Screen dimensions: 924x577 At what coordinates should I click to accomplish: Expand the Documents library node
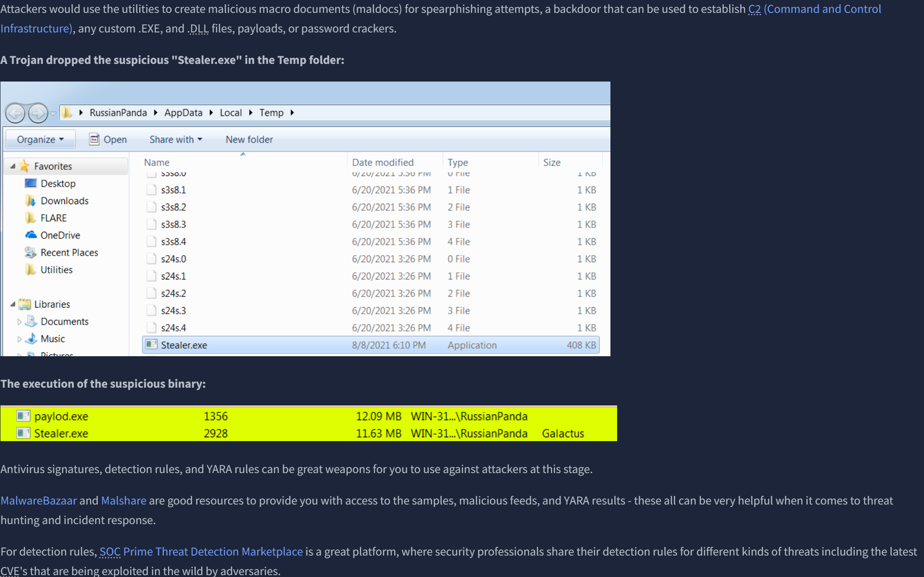click(x=20, y=322)
